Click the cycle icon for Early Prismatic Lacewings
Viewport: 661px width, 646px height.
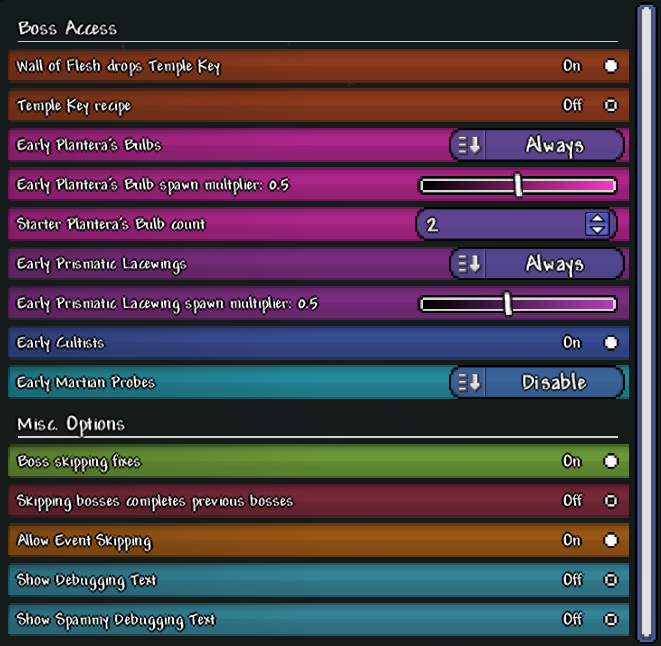pos(468,264)
